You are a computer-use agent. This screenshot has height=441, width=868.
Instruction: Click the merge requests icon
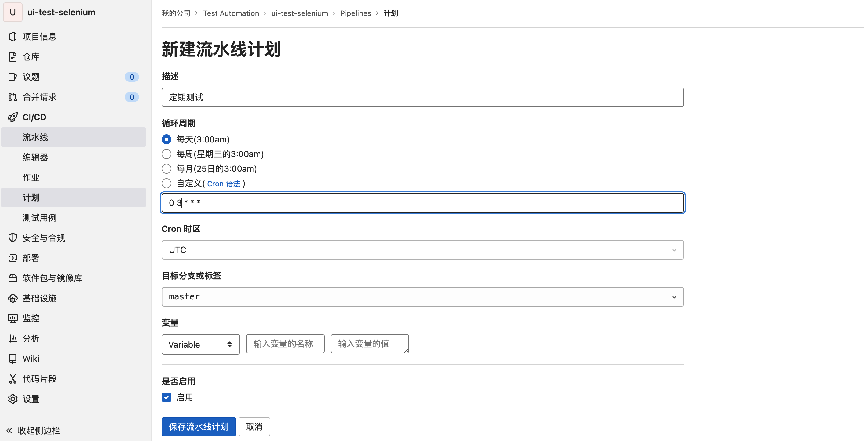click(x=13, y=97)
